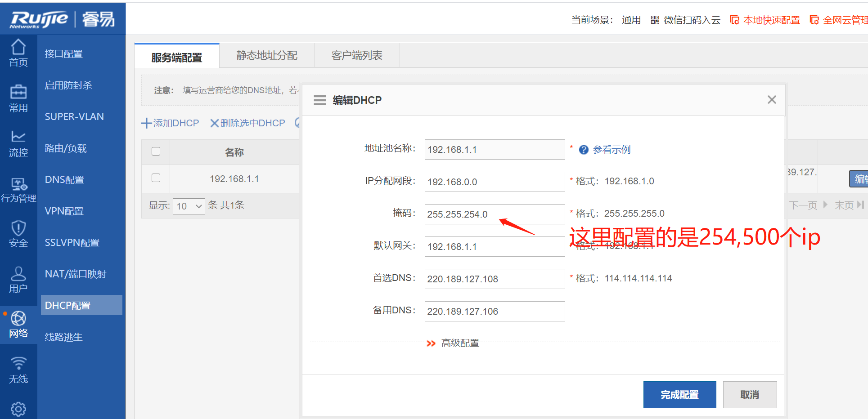The height and width of the screenshot is (419, 868).
Task: Click the plus icon for 添加DHCP
Action: [146, 123]
